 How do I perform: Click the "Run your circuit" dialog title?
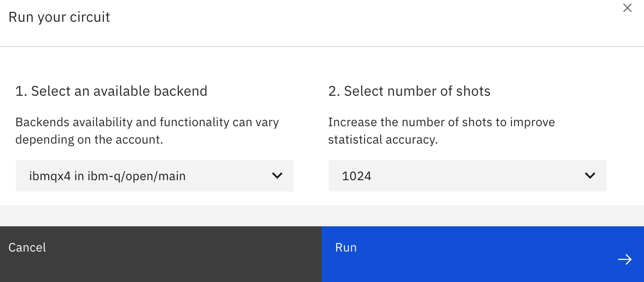click(60, 17)
